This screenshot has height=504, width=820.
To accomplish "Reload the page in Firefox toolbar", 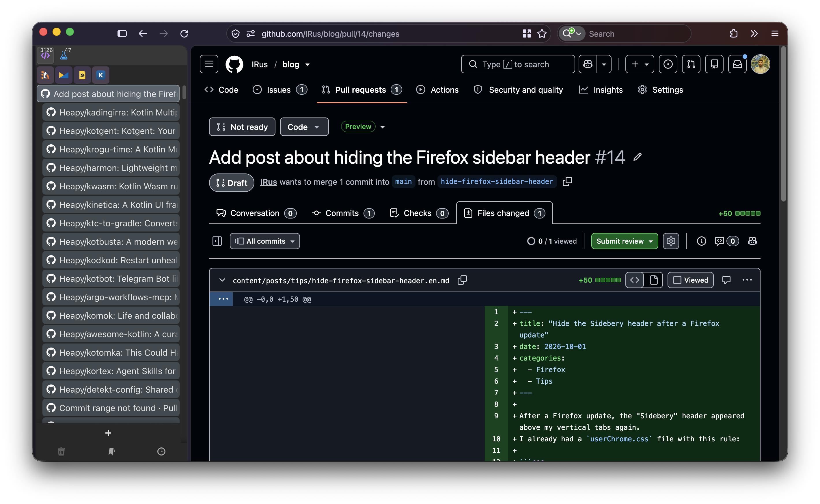I will (184, 34).
